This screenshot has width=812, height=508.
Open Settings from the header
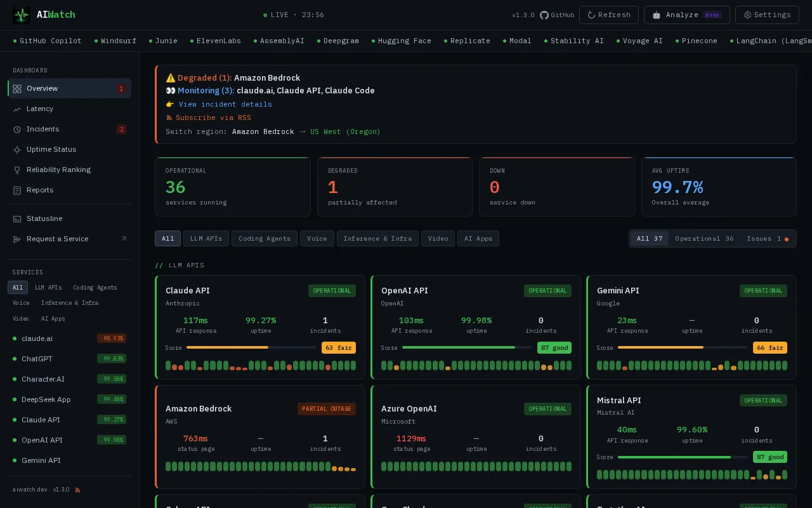coord(767,15)
